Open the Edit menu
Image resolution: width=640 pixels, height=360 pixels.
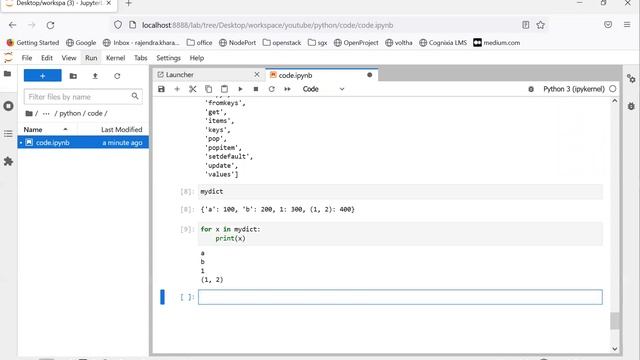(x=47, y=58)
